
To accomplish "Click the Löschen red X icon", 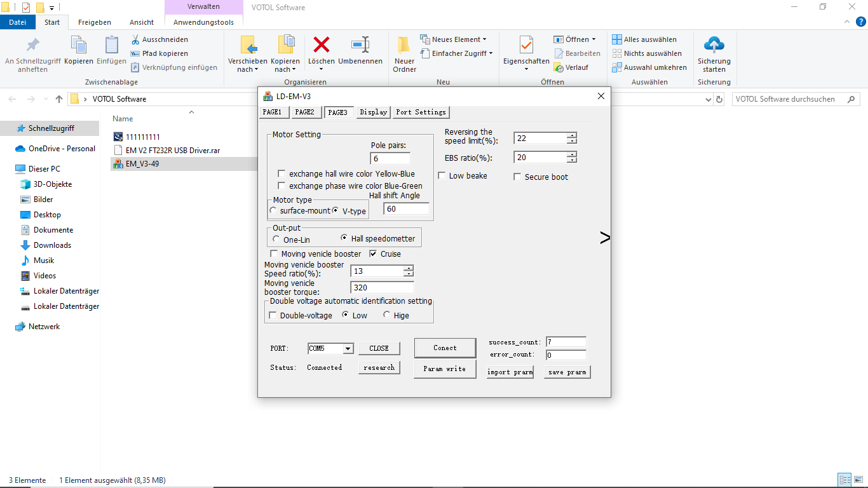I will (x=322, y=45).
